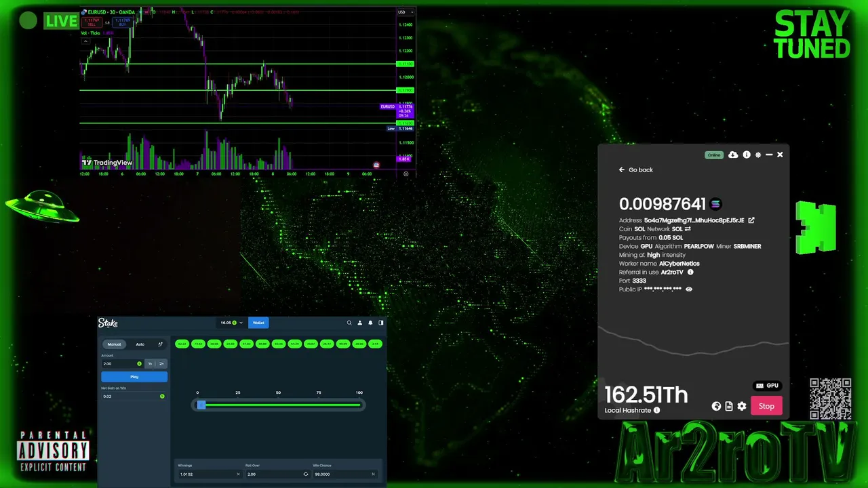Stop mining with the Stop button
The width and height of the screenshot is (868, 488).
tap(766, 406)
